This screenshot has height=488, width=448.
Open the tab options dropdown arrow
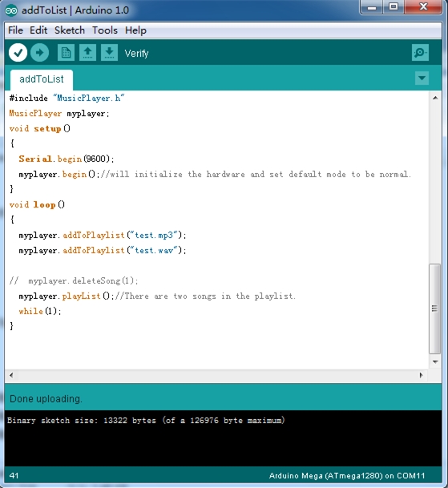(422, 78)
